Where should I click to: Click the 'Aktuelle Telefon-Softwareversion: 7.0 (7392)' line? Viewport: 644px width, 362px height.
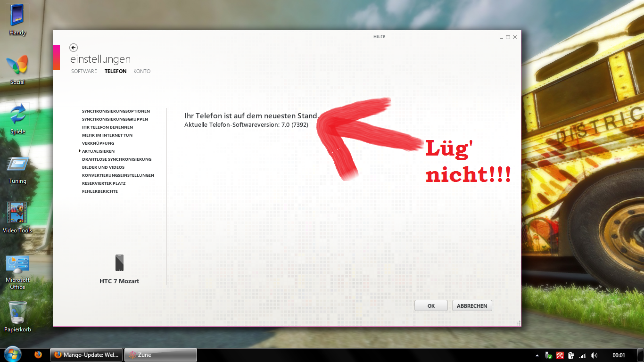pyautogui.click(x=246, y=125)
